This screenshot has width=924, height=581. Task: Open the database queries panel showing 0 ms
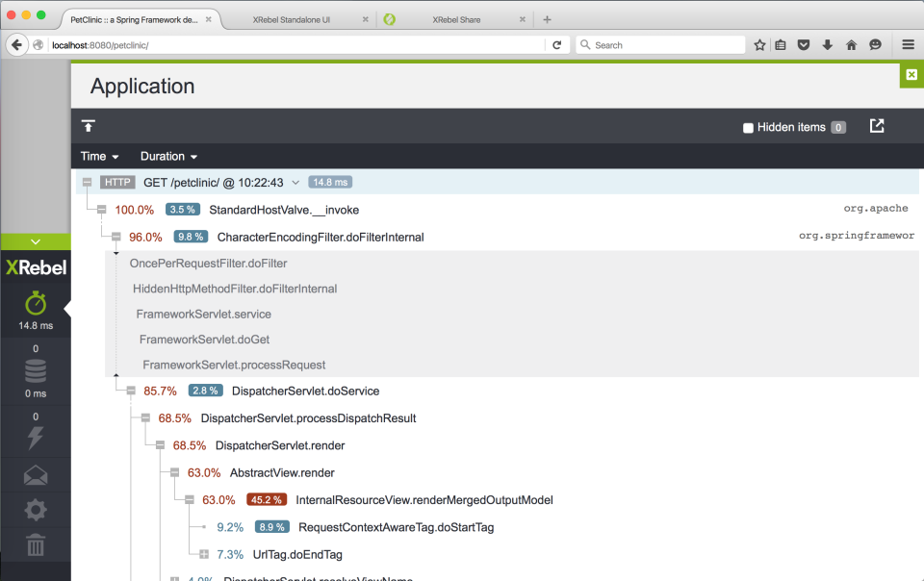(36, 370)
